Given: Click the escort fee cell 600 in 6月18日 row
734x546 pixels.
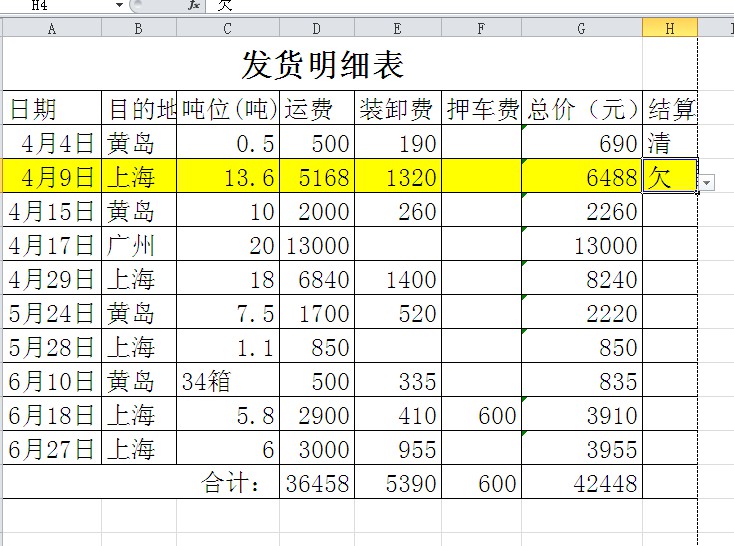Looking at the screenshot, I should [481, 414].
